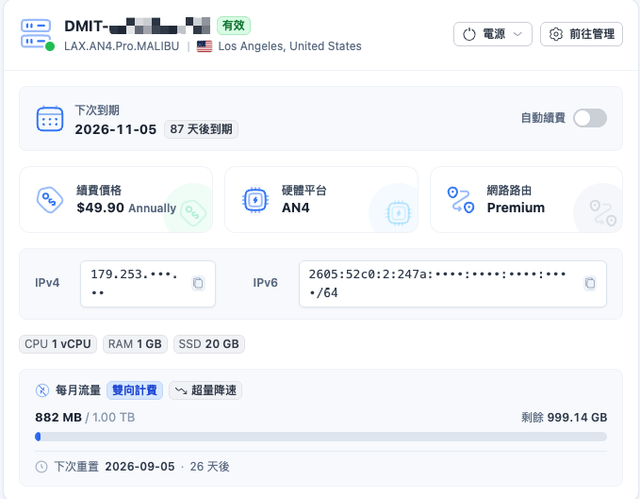Click the gear icon in 前往管理
Viewport: 640px width, 499px height.
tap(556, 34)
